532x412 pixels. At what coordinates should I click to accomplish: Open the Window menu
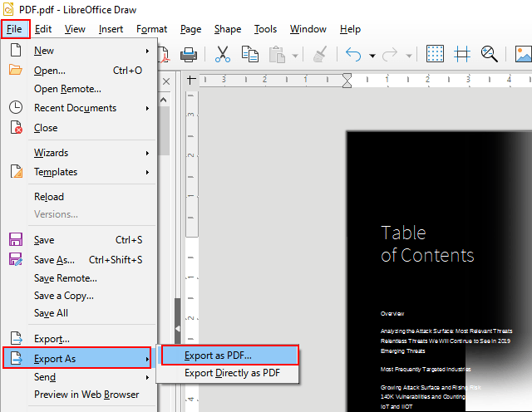coord(308,29)
